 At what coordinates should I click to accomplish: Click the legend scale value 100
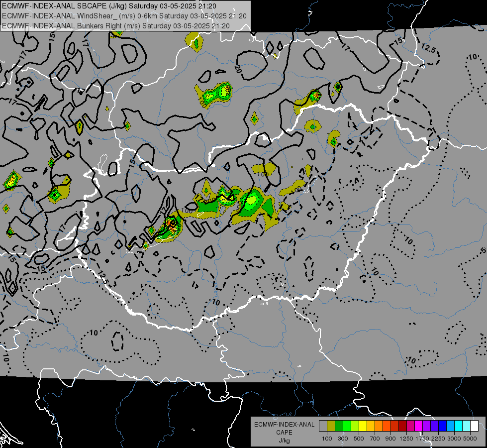(327, 439)
